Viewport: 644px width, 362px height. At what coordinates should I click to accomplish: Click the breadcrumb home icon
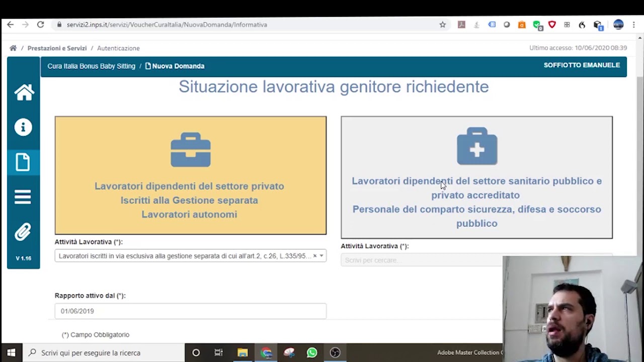point(13,48)
